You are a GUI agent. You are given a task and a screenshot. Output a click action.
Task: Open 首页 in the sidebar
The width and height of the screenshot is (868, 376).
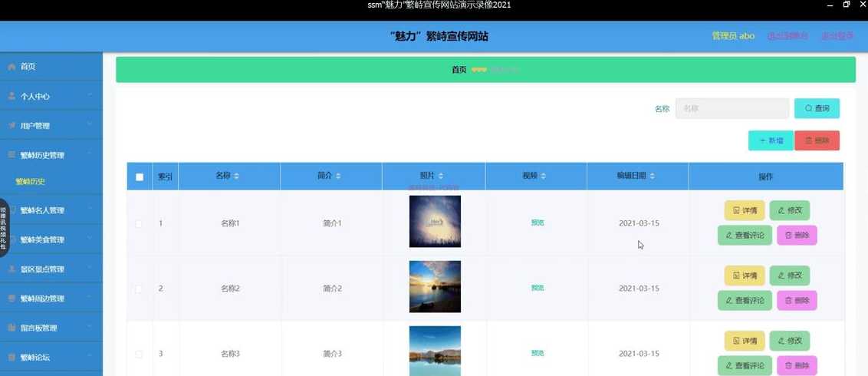(x=51, y=67)
